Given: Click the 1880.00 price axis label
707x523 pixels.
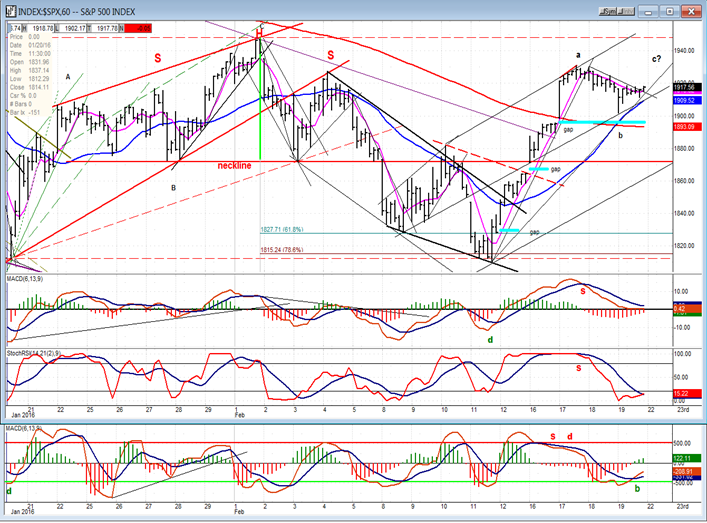Looking at the screenshot, I should click(684, 149).
